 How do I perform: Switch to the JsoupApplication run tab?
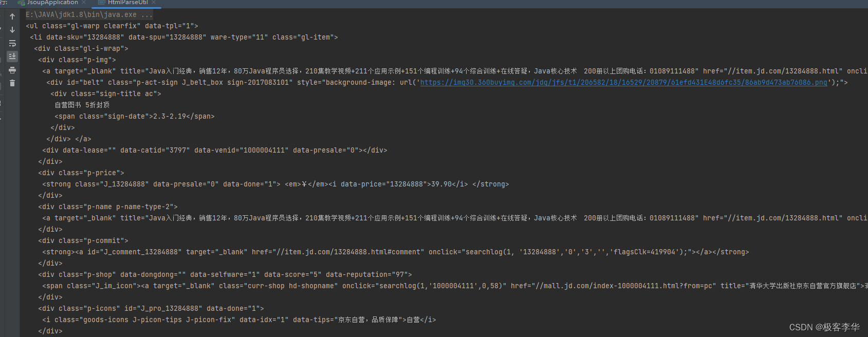point(52,3)
